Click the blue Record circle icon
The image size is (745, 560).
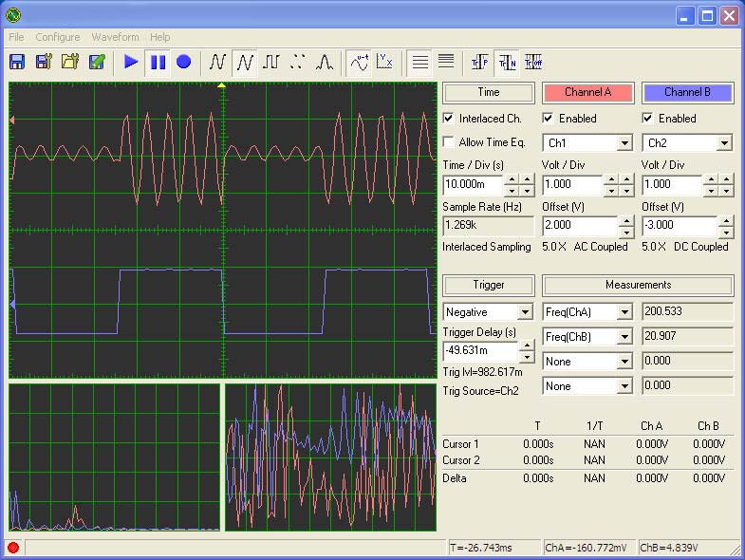[184, 62]
